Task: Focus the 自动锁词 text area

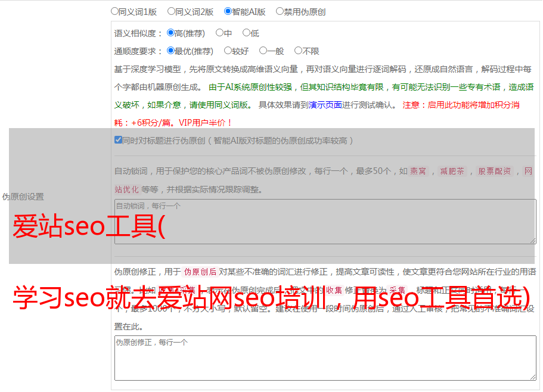Action: pos(325,222)
